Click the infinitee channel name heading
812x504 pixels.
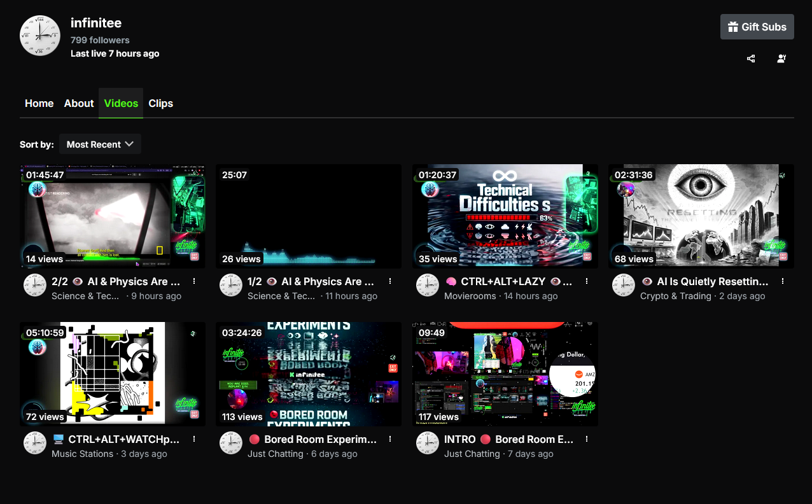[x=96, y=23]
